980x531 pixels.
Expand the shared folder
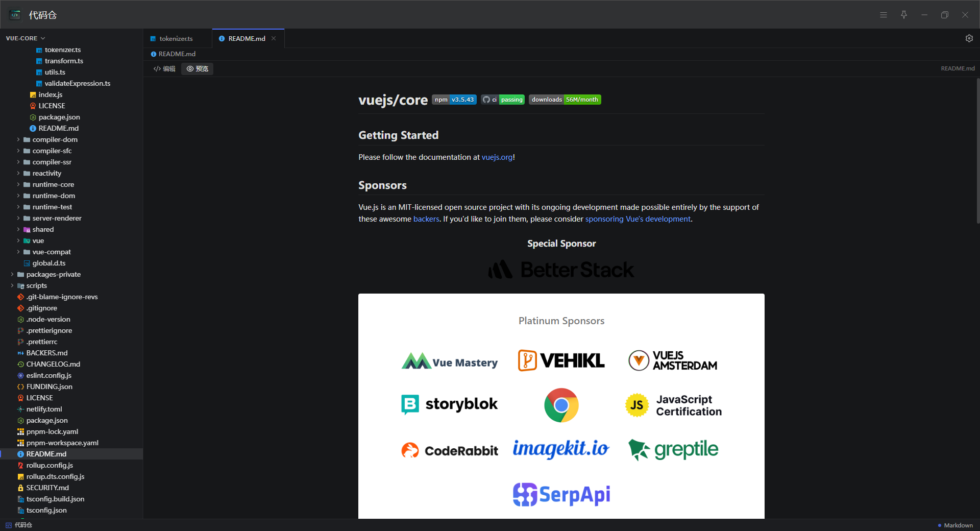(x=18, y=229)
